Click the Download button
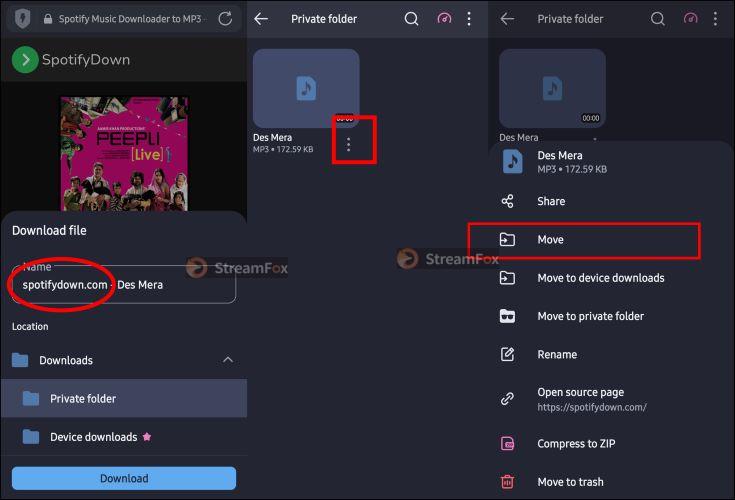This screenshot has height=500, width=735. [124, 478]
